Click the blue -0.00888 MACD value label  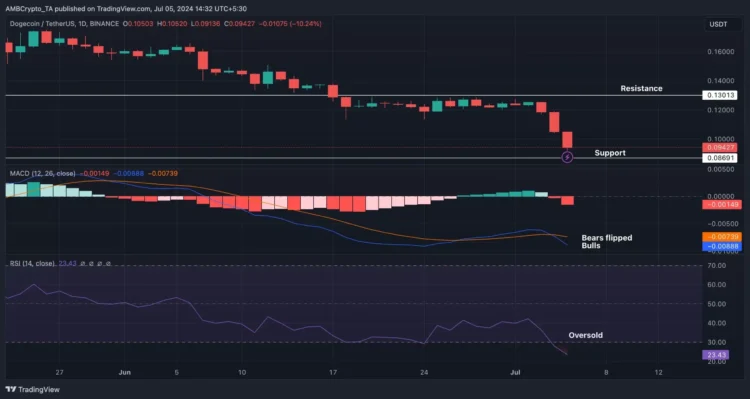pyautogui.click(x=722, y=247)
